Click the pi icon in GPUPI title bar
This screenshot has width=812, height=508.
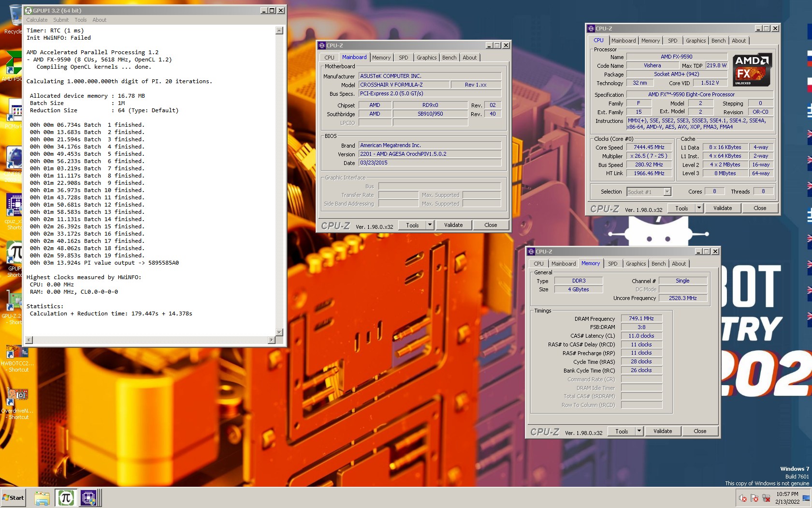coord(29,10)
